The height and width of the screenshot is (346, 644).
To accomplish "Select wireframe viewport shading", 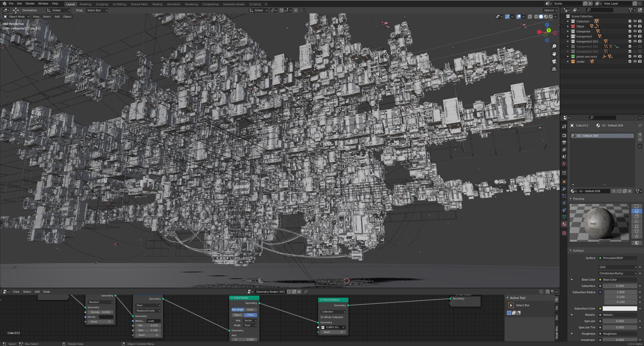I will point(536,17).
